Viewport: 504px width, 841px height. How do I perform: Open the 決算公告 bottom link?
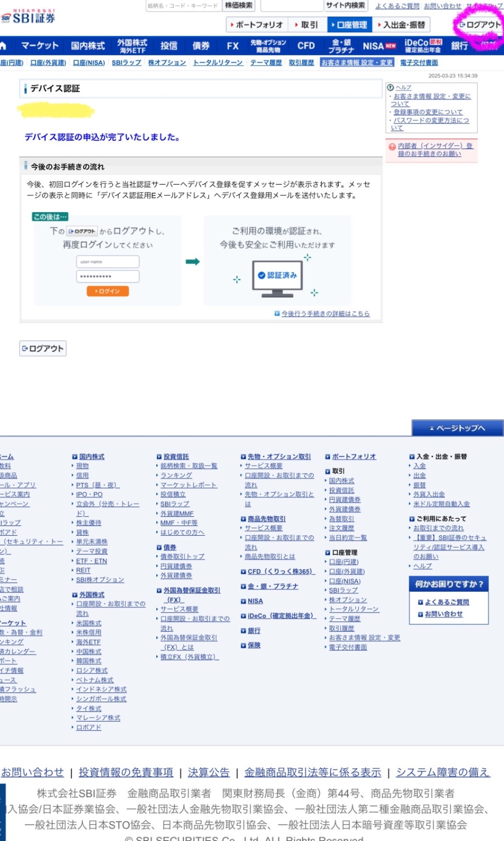[x=209, y=773]
